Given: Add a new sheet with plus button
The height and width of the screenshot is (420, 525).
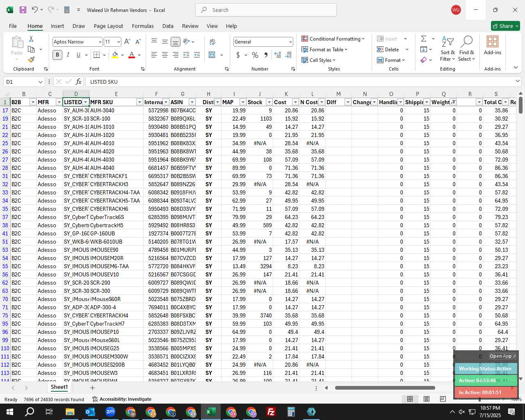Looking at the screenshot, I should 92,388.
